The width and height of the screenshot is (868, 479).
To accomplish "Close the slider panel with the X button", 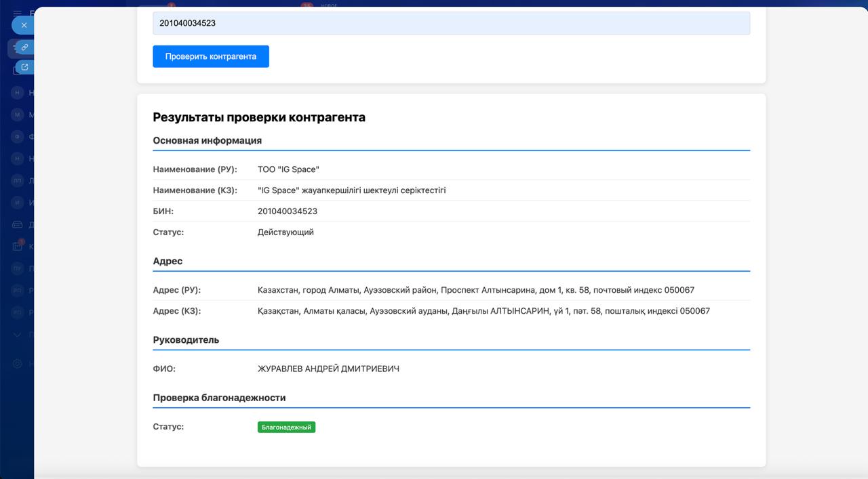I will point(24,25).
